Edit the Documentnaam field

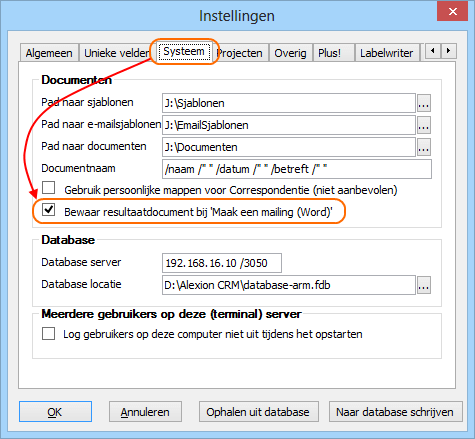[x=297, y=169]
